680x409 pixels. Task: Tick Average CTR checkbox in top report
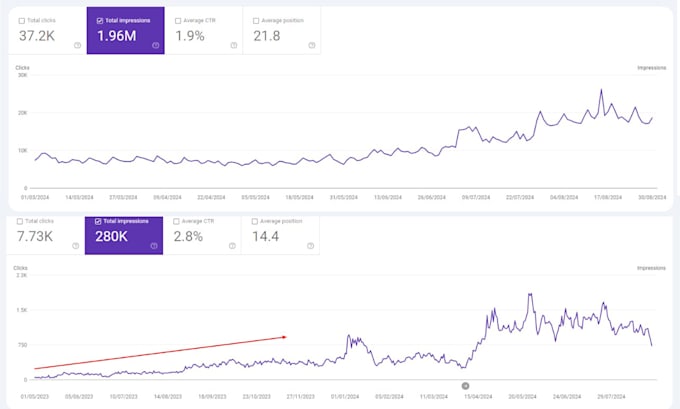coord(178,20)
